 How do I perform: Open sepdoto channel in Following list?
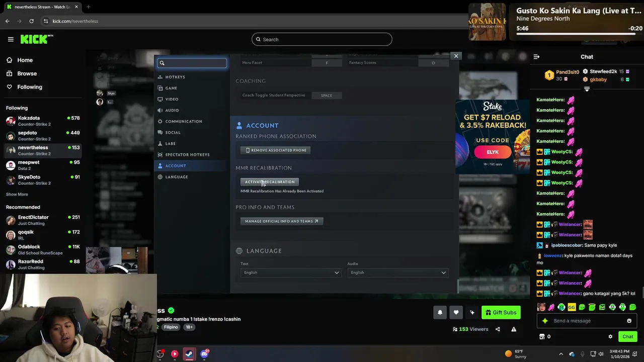(43, 136)
